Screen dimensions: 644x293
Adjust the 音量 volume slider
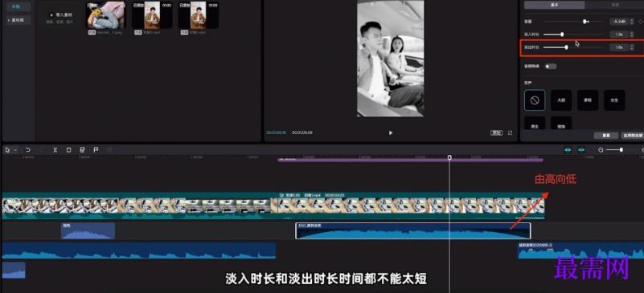(573, 22)
